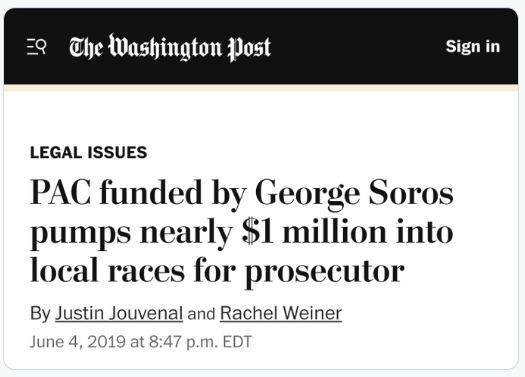This screenshot has width=525, height=377.
Task: Open the LEGAL ISSUES section label
Action: [88, 152]
